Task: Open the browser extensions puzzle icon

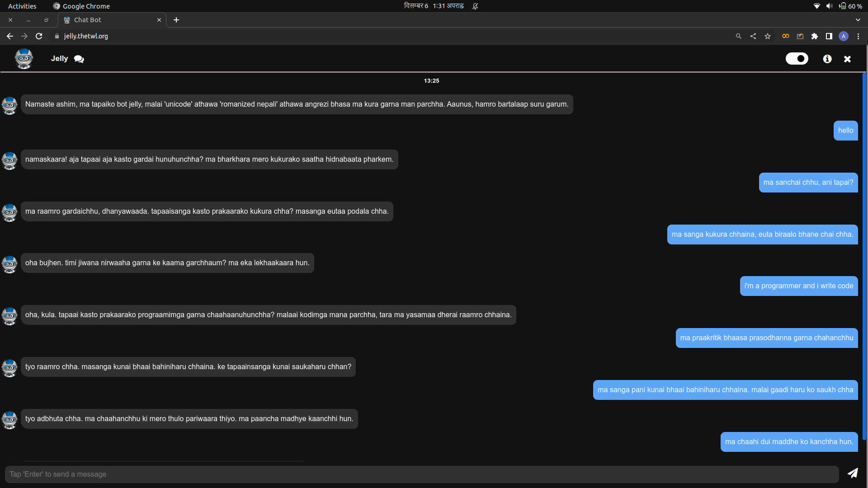Action: [x=815, y=36]
